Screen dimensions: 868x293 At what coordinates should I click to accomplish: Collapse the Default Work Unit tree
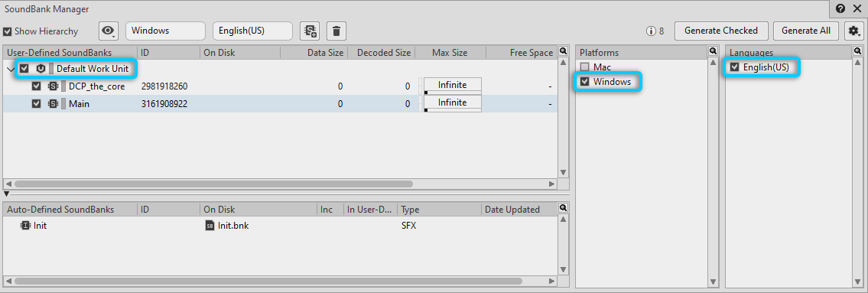pos(11,70)
